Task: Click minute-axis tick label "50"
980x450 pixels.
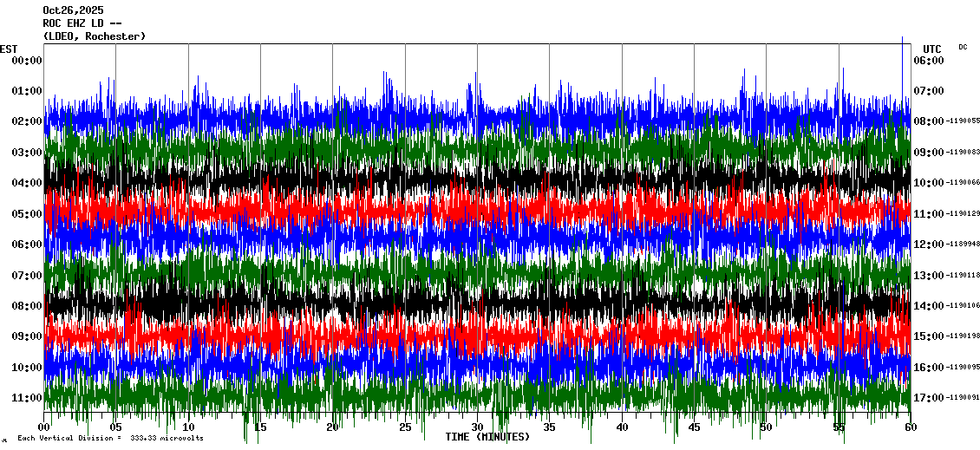Action: coord(767,427)
